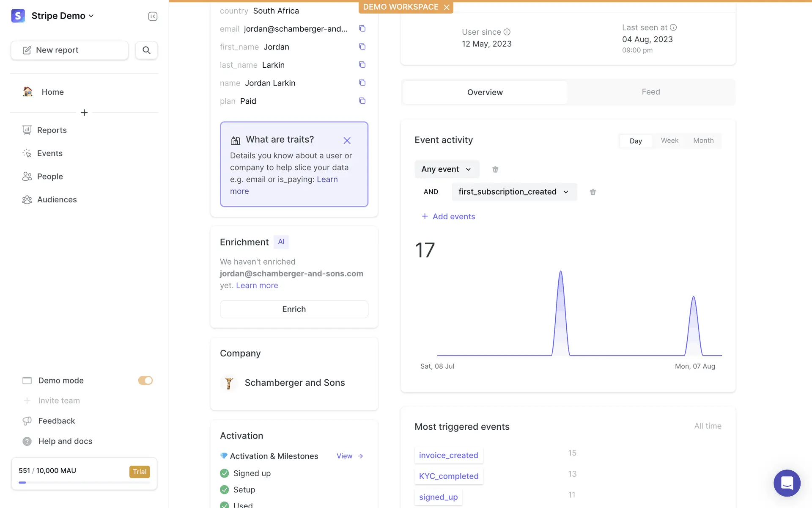The image size is (812, 508).
Task: Open the first_subscription_created dropdown
Action: [514, 192]
